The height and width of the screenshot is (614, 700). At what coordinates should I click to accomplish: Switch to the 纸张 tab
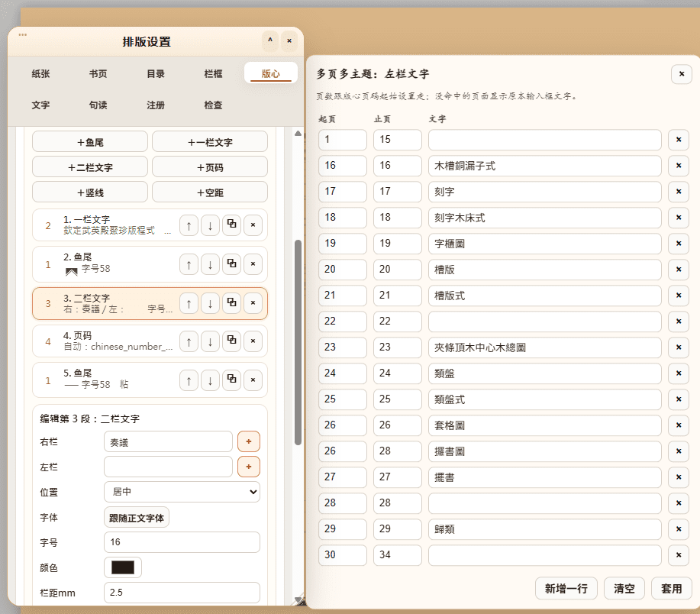pos(40,73)
